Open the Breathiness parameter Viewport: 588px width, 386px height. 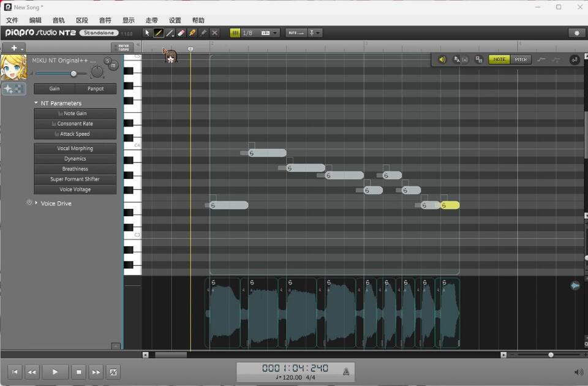coord(75,169)
